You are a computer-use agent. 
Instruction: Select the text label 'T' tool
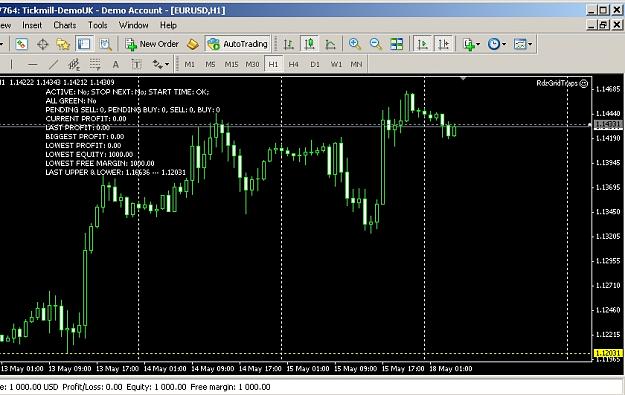click(x=136, y=64)
